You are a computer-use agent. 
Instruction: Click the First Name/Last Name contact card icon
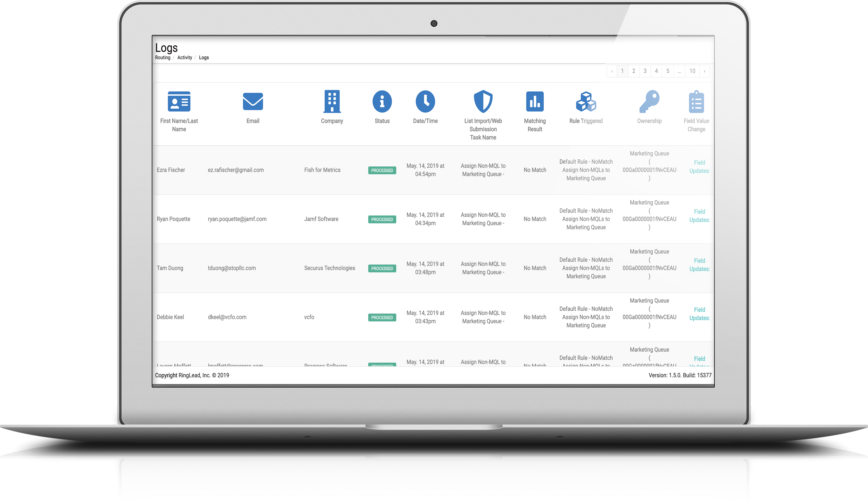[x=179, y=101]
